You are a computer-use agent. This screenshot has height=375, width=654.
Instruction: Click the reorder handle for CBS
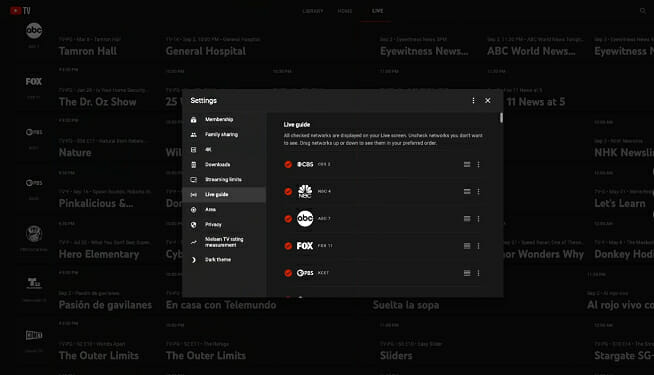(x=467, y=164)
